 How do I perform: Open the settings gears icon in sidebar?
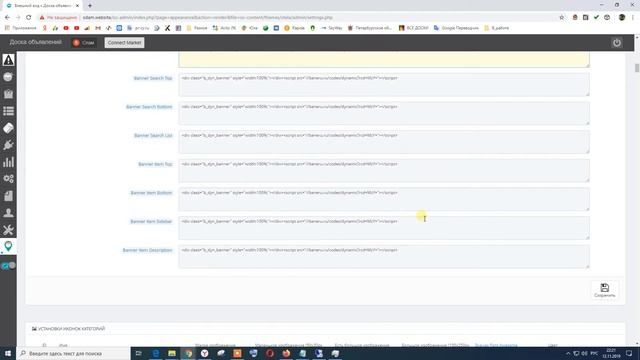pos(8,179)
